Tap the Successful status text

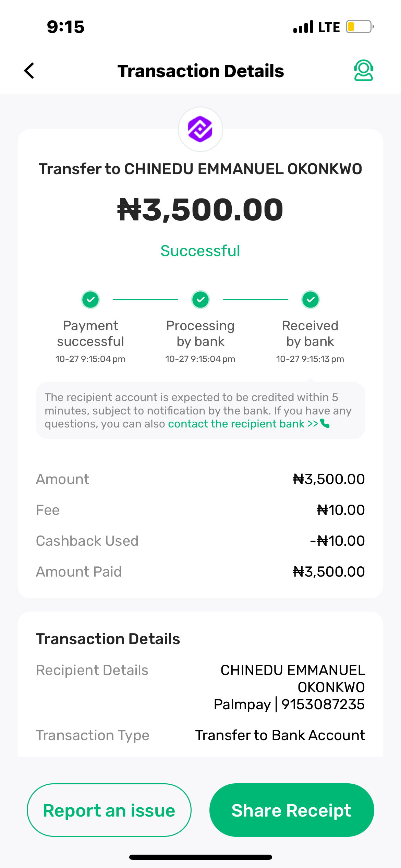[x=200, y=251]
